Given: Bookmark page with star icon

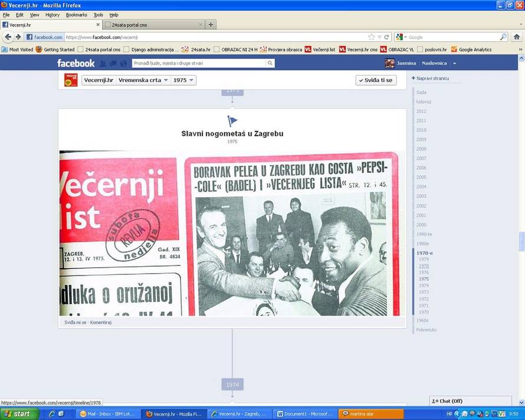Looking at the screenshot, I should (x=371, y=37).
